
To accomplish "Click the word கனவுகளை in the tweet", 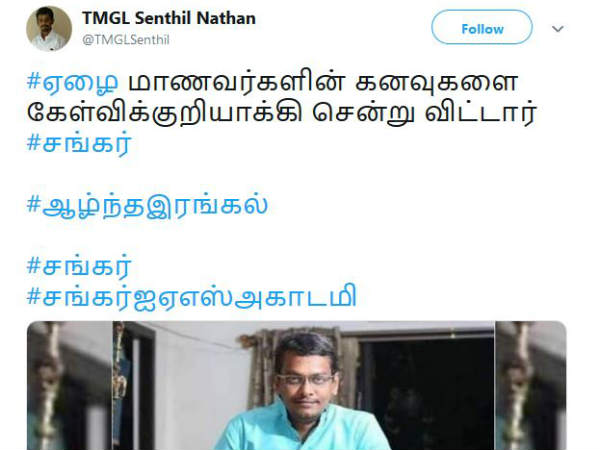I will [x=436, y=82].
